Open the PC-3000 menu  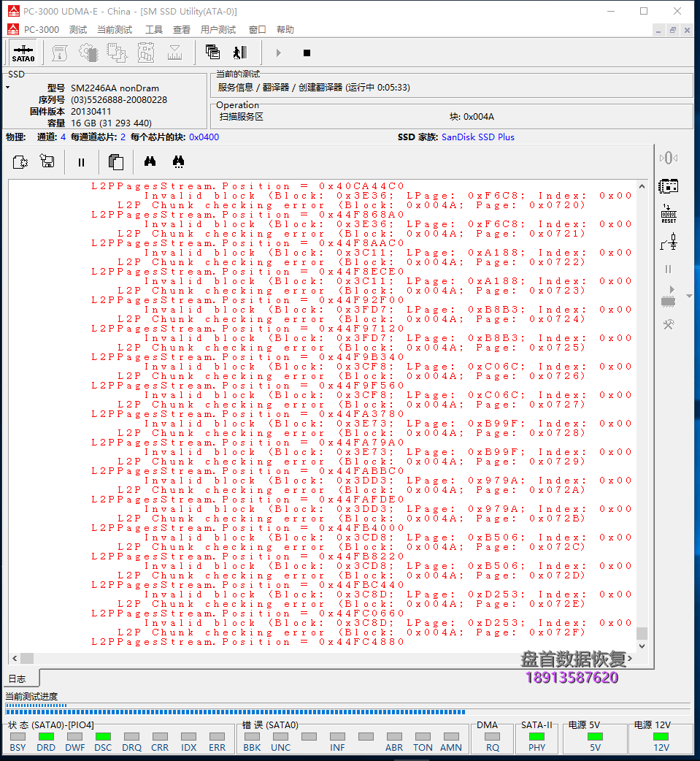[42, 30]
